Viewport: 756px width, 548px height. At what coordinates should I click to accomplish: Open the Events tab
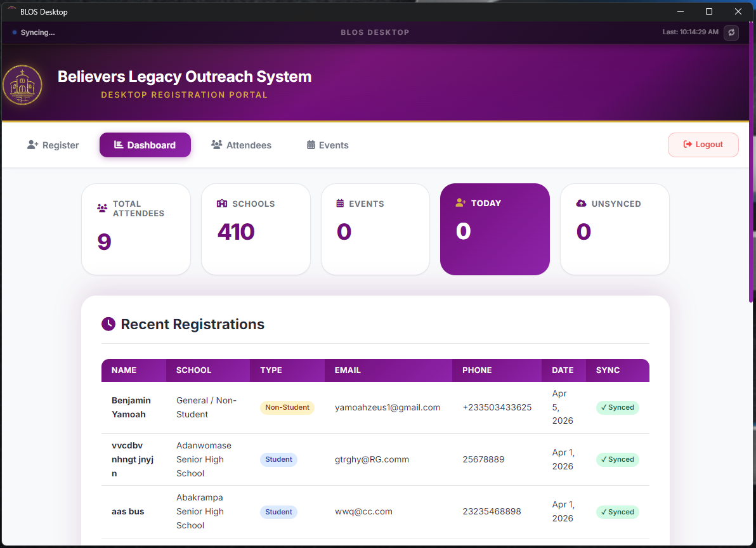coord(327,145)
